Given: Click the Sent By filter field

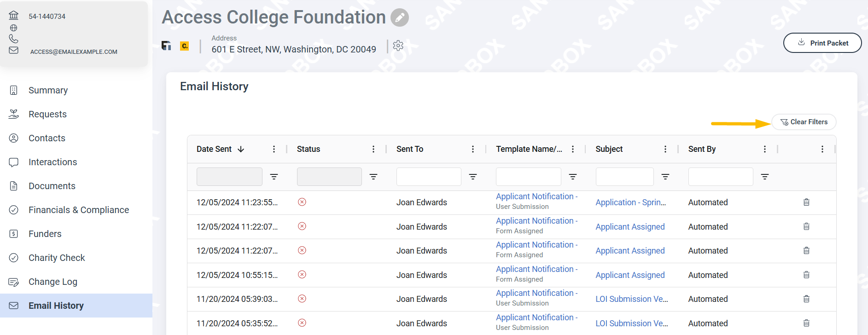Looking at the screenshot, I should coord(721,177).
